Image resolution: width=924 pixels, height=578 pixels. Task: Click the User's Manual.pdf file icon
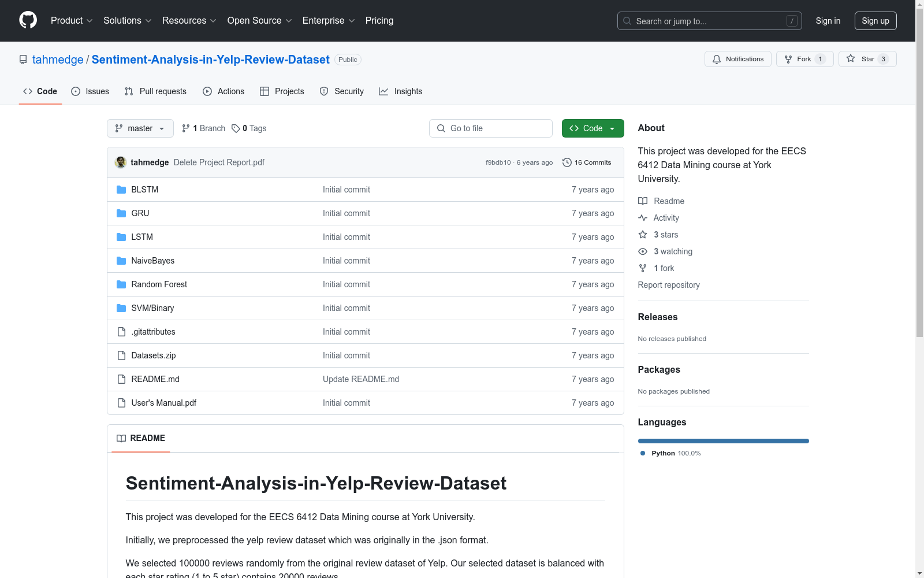click(x=121, y=403)
